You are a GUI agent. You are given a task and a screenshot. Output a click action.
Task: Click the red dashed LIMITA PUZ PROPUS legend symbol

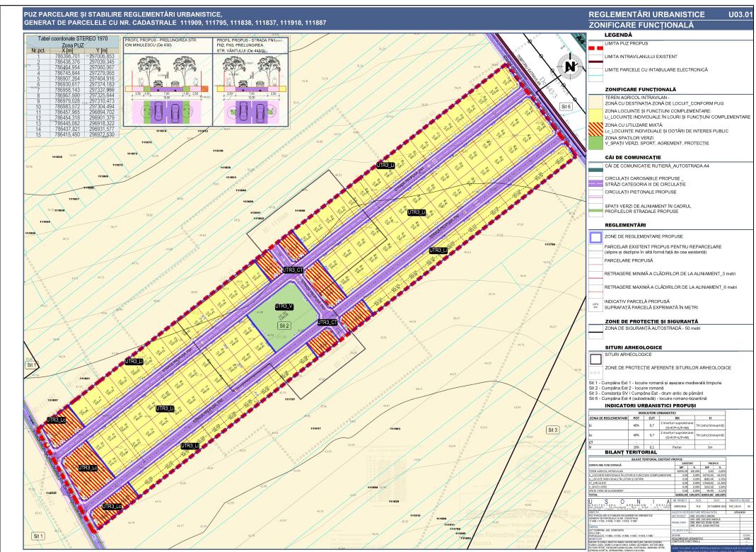point(595,48)
